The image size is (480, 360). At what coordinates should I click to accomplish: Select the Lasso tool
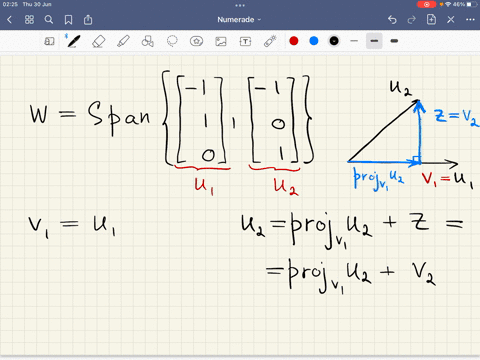point(172,41)
